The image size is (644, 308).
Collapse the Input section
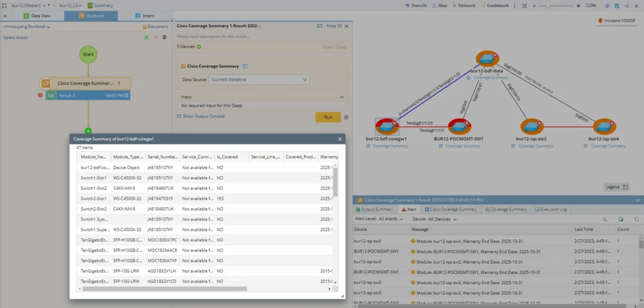341,97
